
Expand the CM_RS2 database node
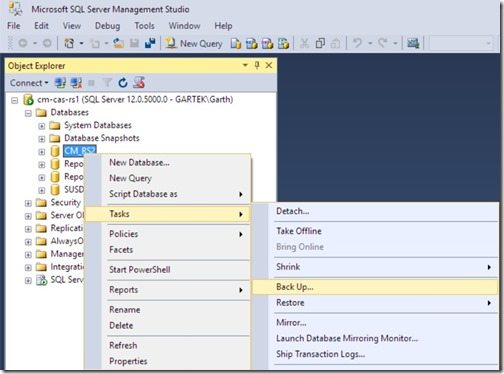[42, 152]
